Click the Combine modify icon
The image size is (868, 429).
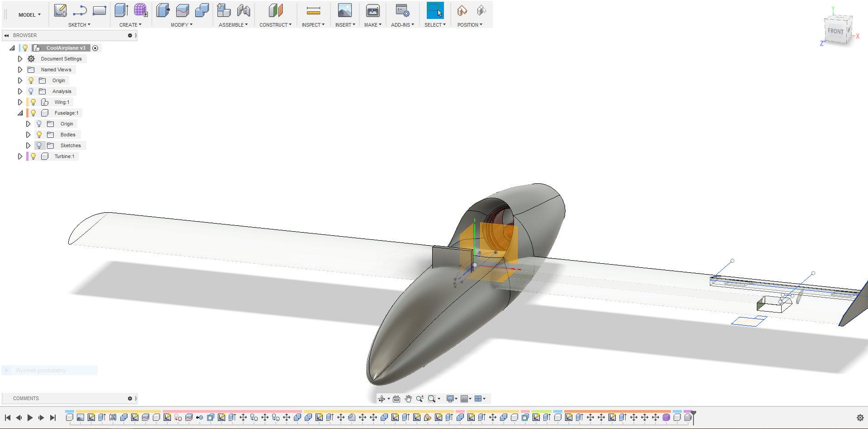[x=202, y=10]
